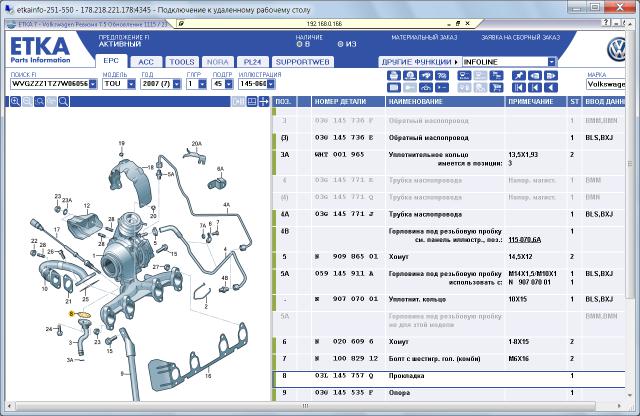
Task: Click the question marks help icon
Action: 442,76
